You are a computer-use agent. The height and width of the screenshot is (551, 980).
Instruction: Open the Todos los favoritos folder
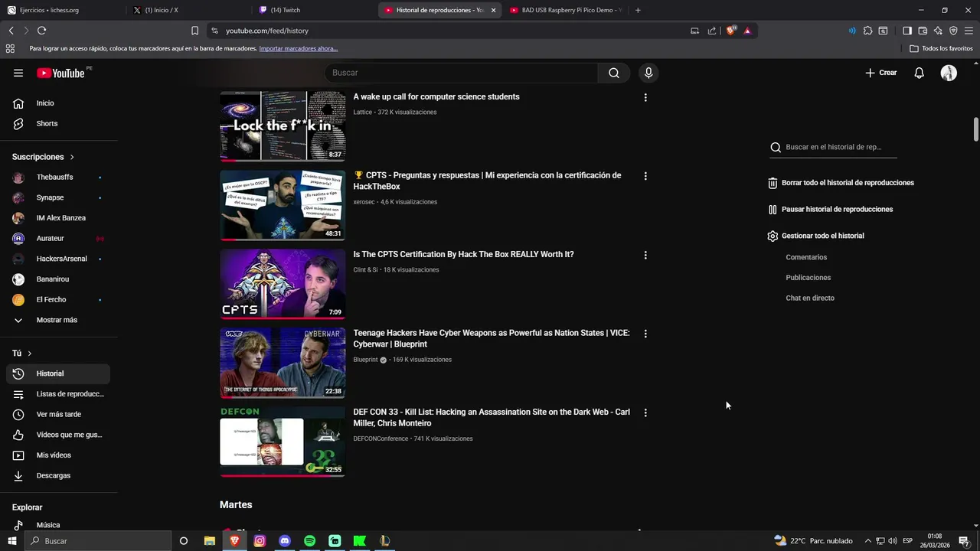pyautogui.click(x=941, y=48)
